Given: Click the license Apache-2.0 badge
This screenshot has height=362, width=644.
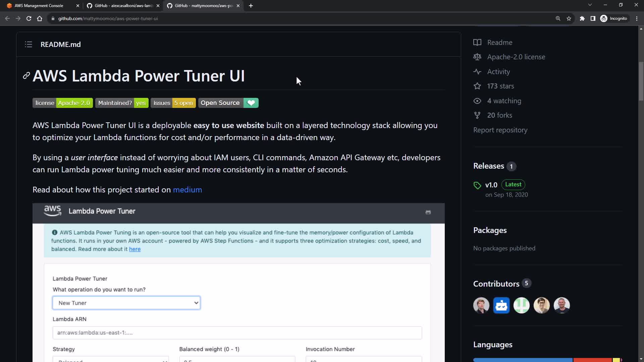Looking at the screenshot, I should pos(63,103).
